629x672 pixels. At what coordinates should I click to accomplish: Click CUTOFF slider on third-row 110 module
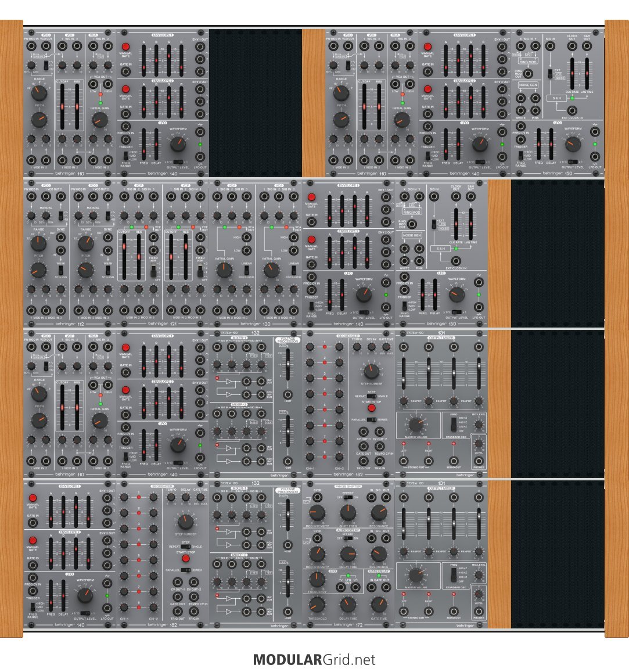point(62,407)
